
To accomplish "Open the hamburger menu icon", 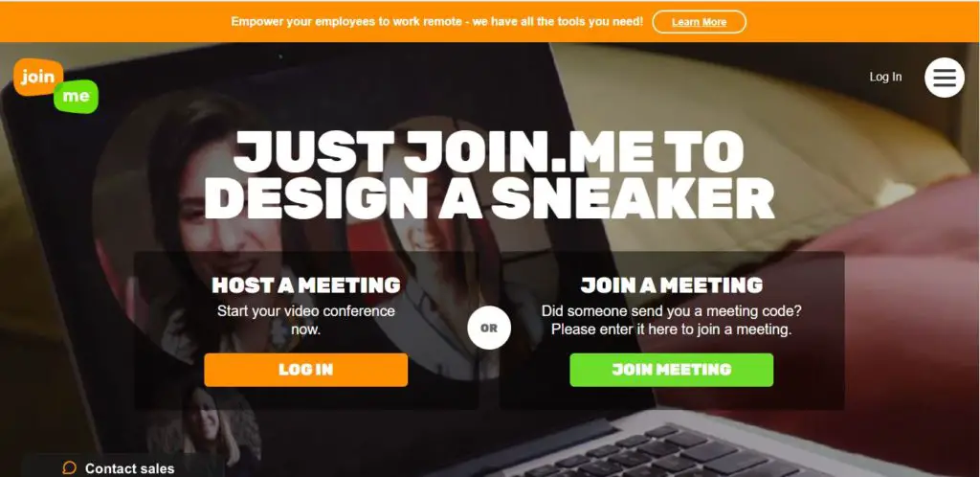I will (x=945, y=78).
